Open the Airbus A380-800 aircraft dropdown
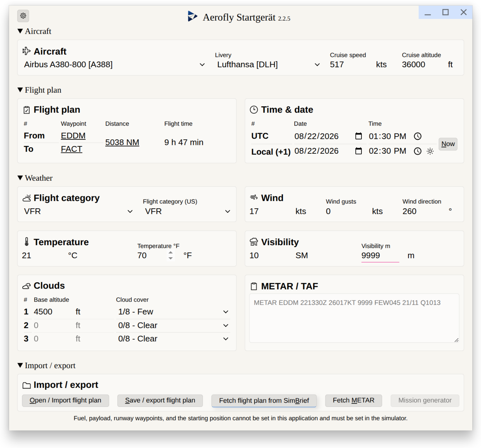 point(115,65)
